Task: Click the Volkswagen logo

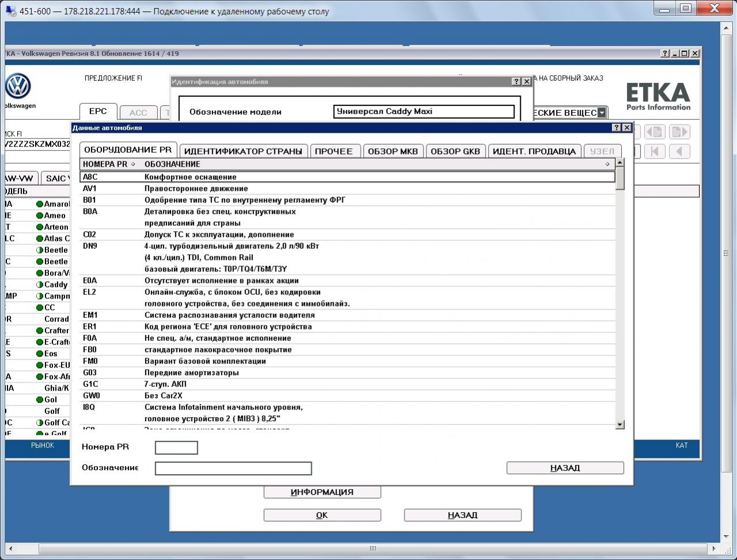Action: click(x=18, y=87)
